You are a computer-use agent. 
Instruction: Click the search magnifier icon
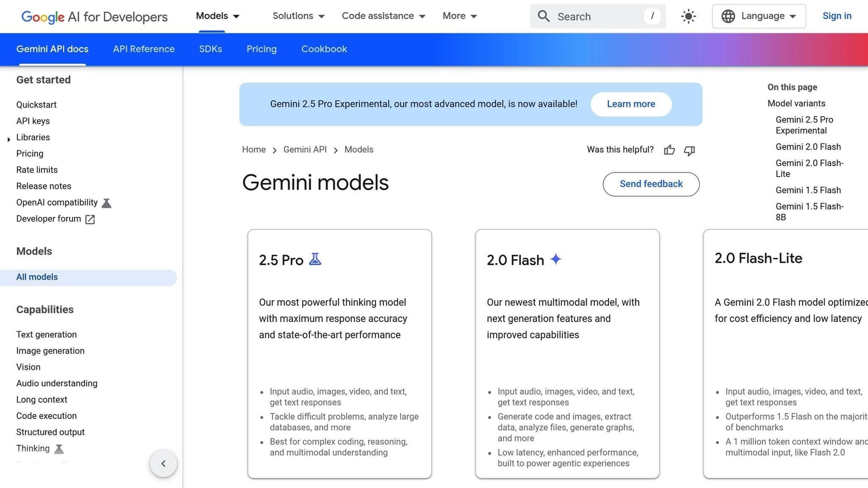(x=544, y=16)
